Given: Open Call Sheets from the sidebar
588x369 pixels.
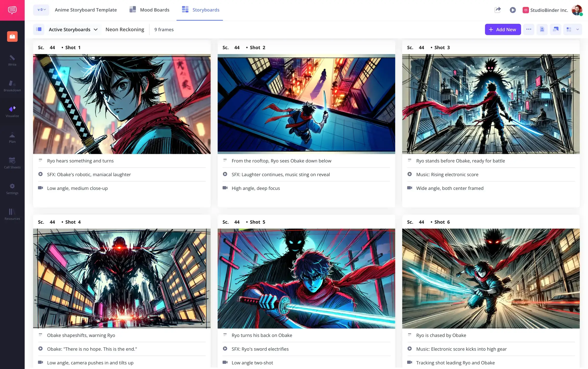Looking at the screenshot, I should click(12, 163).
